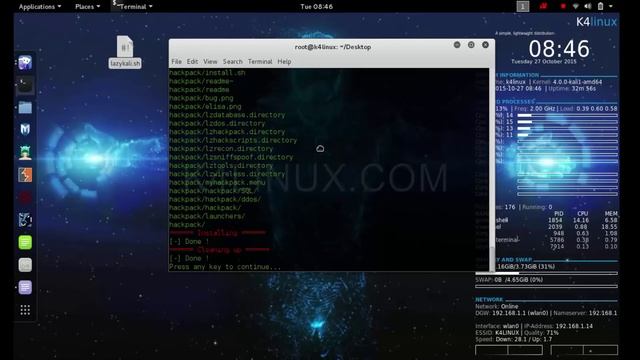Show all applications grid in the dock

(x=25, y=310)
